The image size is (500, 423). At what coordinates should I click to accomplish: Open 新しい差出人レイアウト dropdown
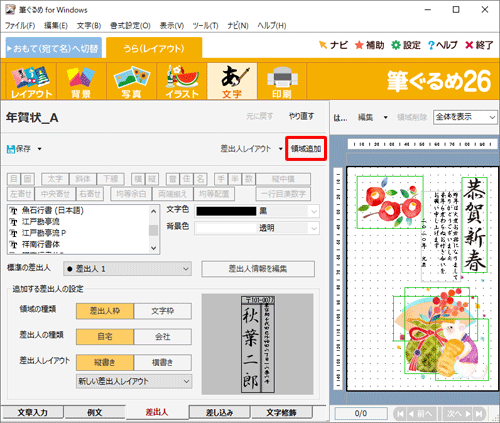coord(134,381)
